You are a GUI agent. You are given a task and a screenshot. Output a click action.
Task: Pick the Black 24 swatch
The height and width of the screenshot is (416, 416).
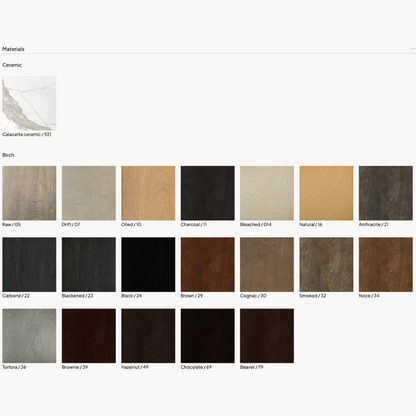148,264
